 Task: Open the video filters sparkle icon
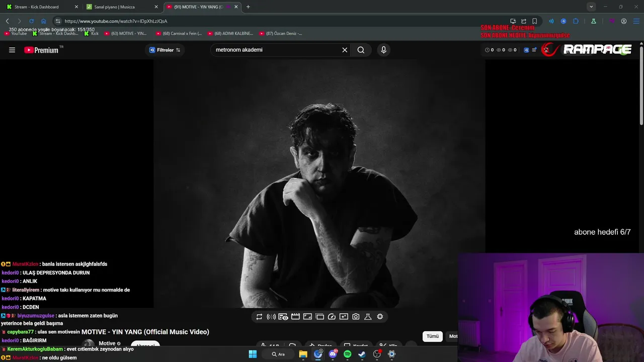[344, 317]
